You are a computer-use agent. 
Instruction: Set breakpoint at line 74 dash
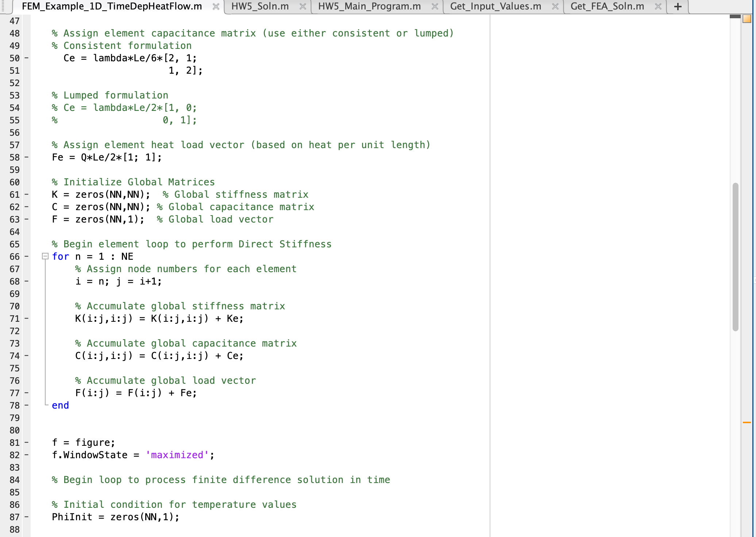[26, 355]
